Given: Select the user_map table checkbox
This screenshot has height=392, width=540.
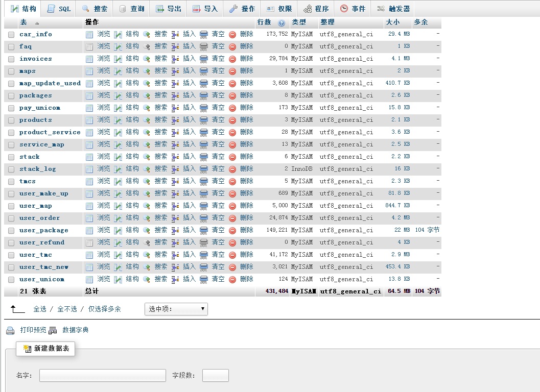Looking at the screenshot, I should coord(11,206).
